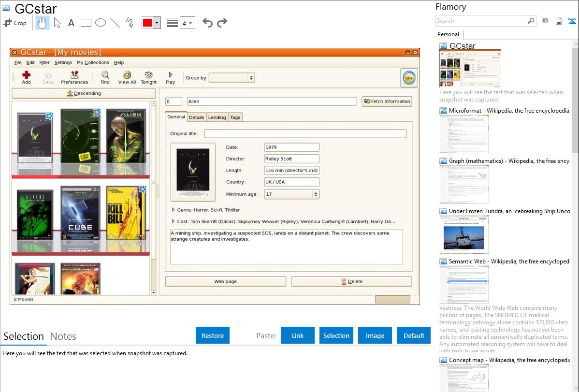This screenshot has width=579, height=392.
Task: Expand the Cast section
Action: pos(173,221)
